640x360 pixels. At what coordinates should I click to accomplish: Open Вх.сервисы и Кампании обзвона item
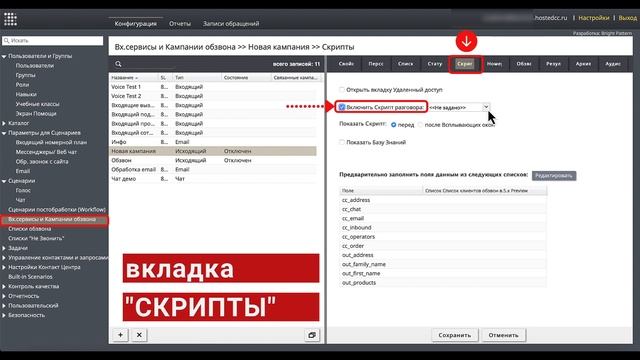[52, 220]
